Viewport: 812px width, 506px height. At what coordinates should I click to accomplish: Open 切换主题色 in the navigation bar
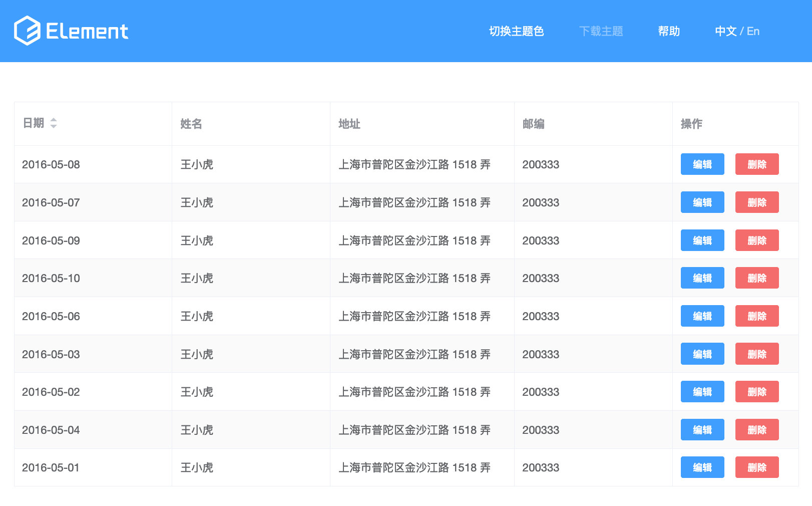click(516, 31)
